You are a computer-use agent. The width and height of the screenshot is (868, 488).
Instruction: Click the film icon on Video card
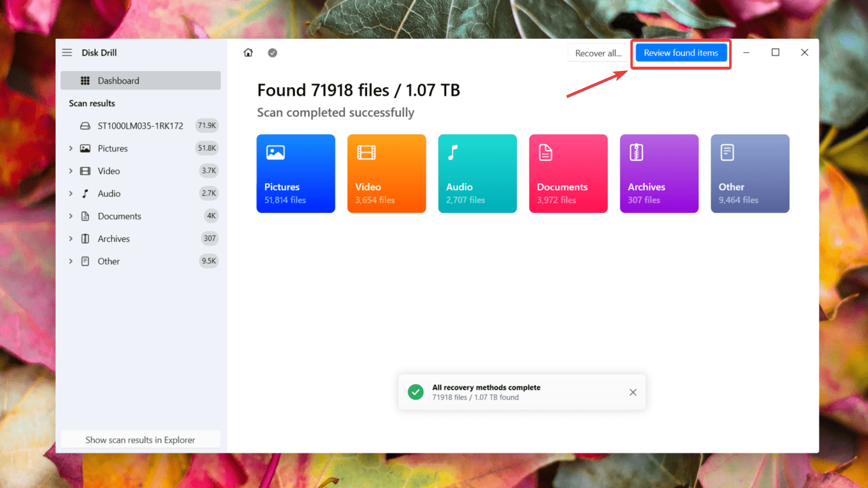pyautogui.click(x=366, y=152)
